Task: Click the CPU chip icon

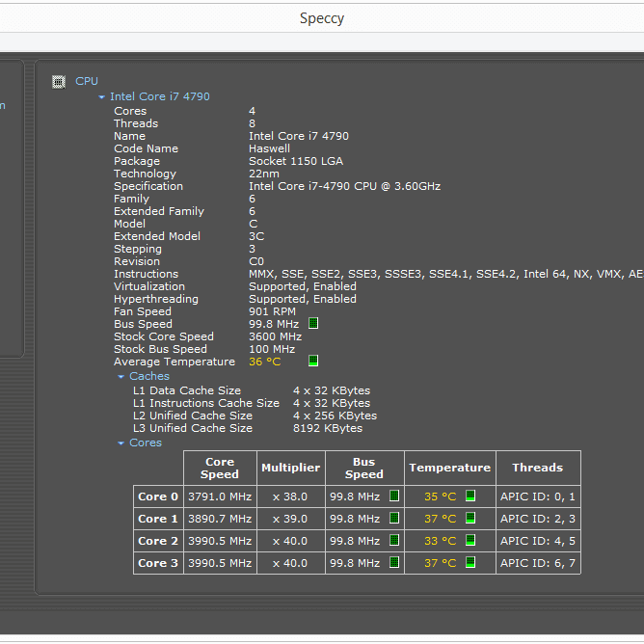Action: pos(58,82)
